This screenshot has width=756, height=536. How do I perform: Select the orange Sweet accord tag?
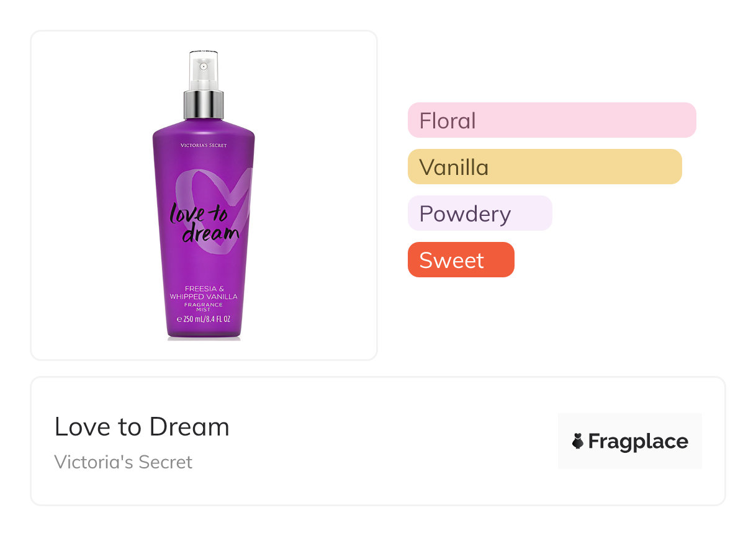(x=461, y=260)
